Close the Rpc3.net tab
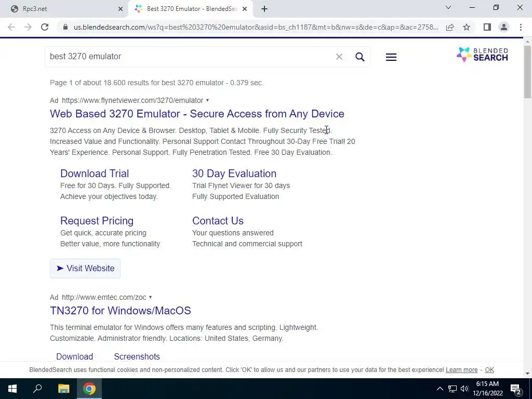The image size is (532, 399). [121, 9]
